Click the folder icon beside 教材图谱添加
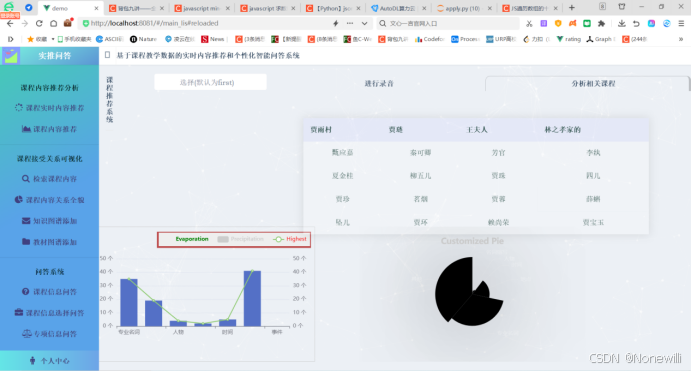This screenshot has width=692, height=372. (26, 242)
